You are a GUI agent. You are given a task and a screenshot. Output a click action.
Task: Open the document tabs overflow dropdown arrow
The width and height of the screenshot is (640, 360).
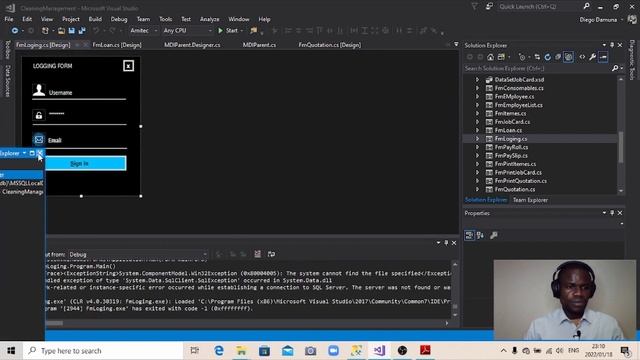coord(456,44)
